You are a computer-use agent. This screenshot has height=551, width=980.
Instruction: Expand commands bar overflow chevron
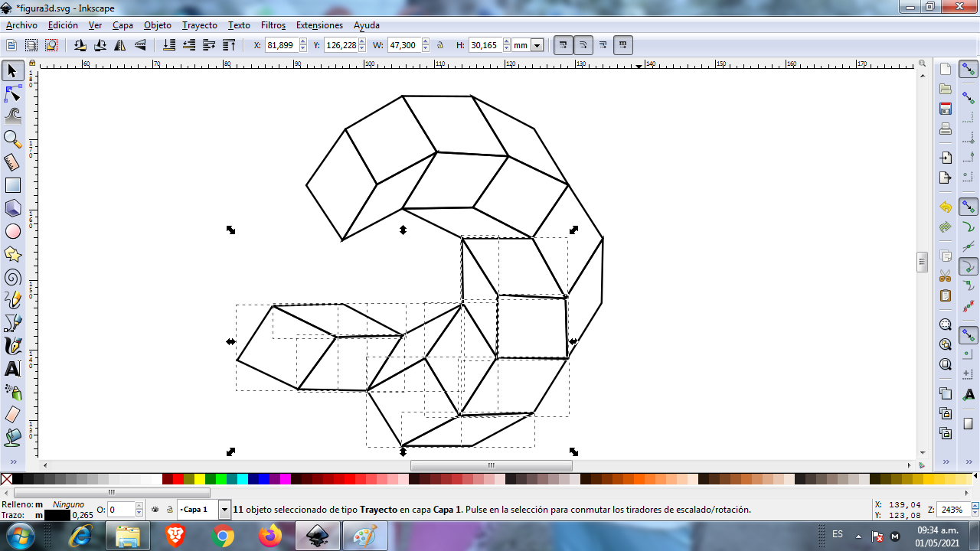tap(946, 462)
